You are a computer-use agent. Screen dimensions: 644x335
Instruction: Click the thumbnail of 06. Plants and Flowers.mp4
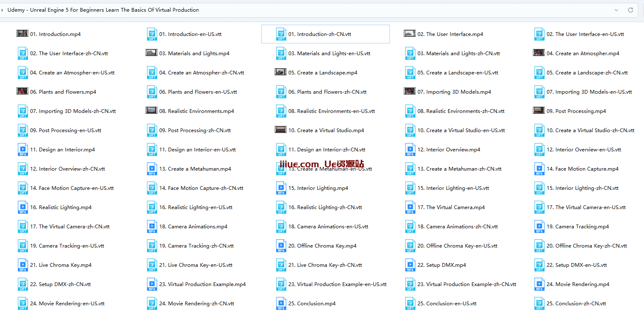[x=23, y=91]
